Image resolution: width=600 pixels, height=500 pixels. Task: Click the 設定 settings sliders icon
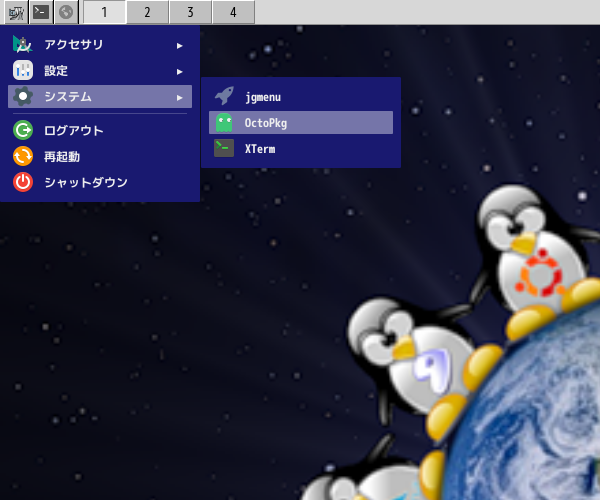tap(23, 70)
